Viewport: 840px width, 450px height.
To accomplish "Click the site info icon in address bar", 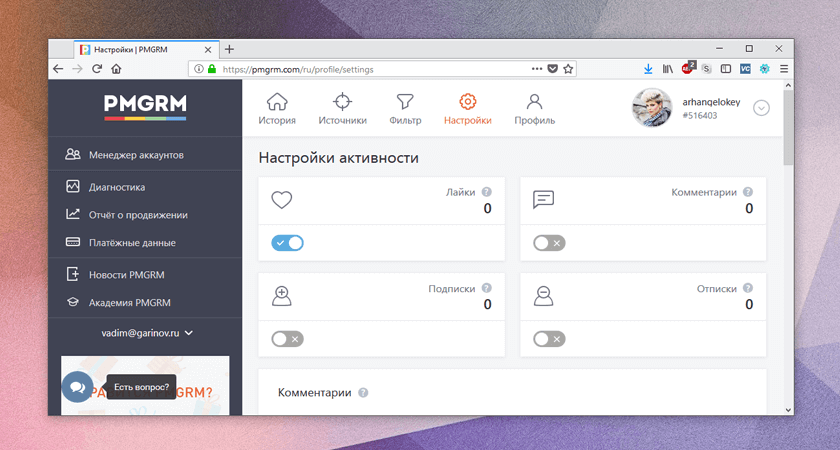I will coord(199,69).
